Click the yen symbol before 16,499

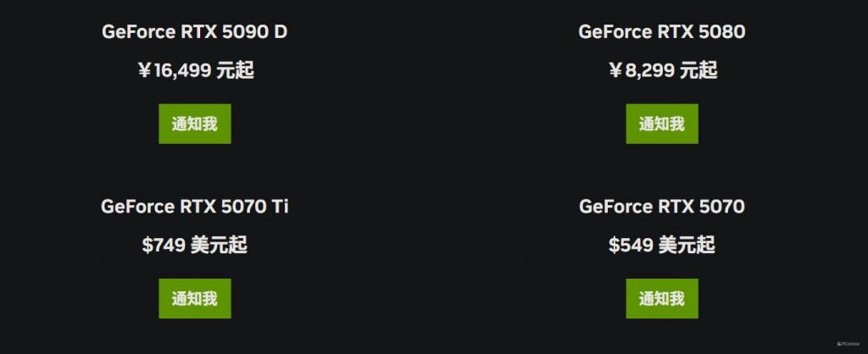point(144,71)
